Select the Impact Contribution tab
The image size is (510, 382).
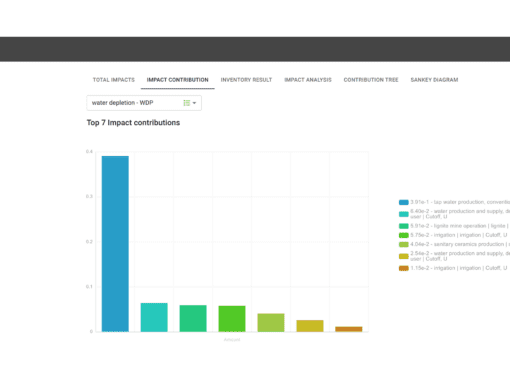pyautogui.click(x=178, y=80)
